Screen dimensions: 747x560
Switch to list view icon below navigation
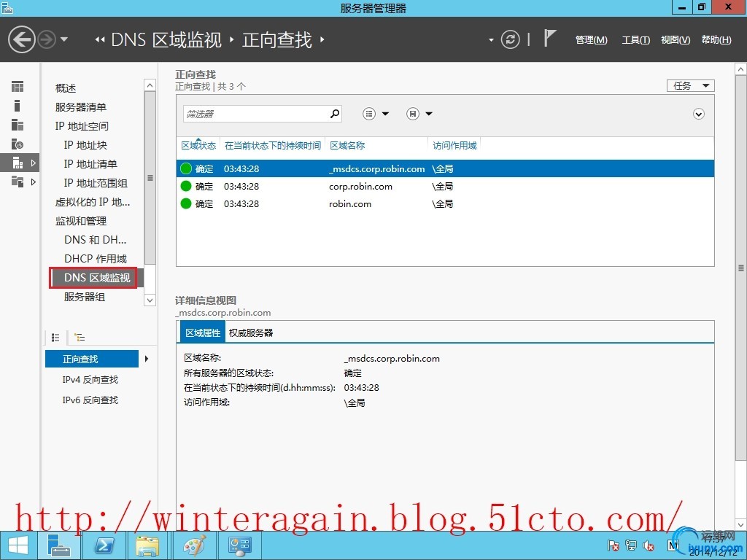pos(55,338)
